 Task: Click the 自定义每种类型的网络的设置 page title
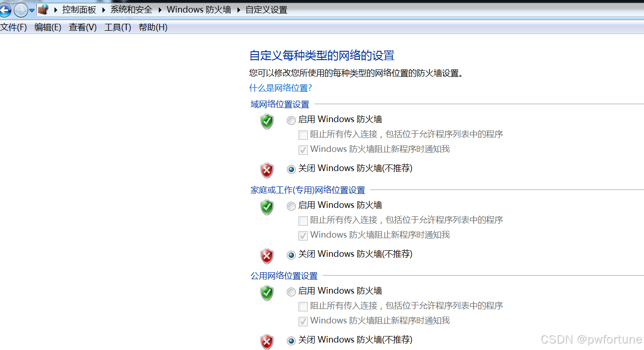tap(322, 55)
